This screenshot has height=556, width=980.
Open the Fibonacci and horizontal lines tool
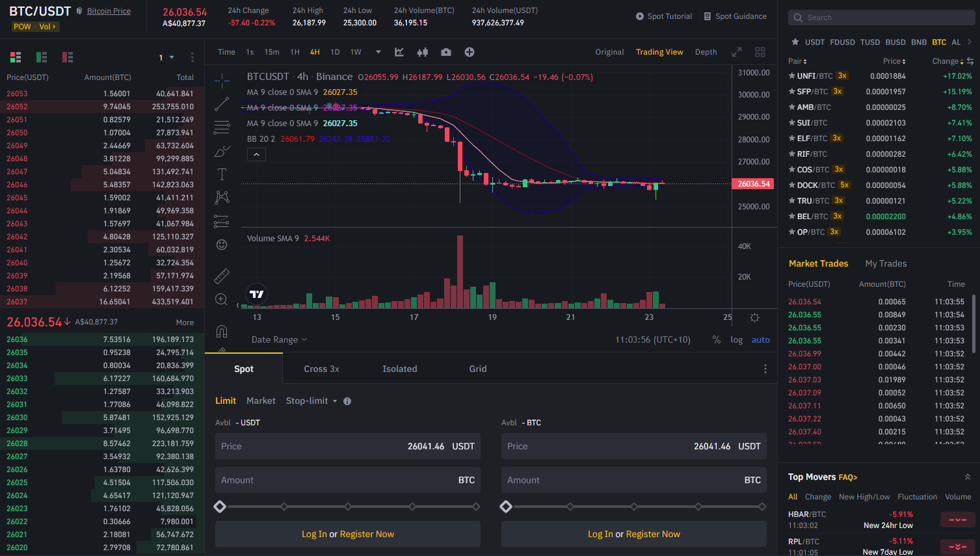point(222,127)
